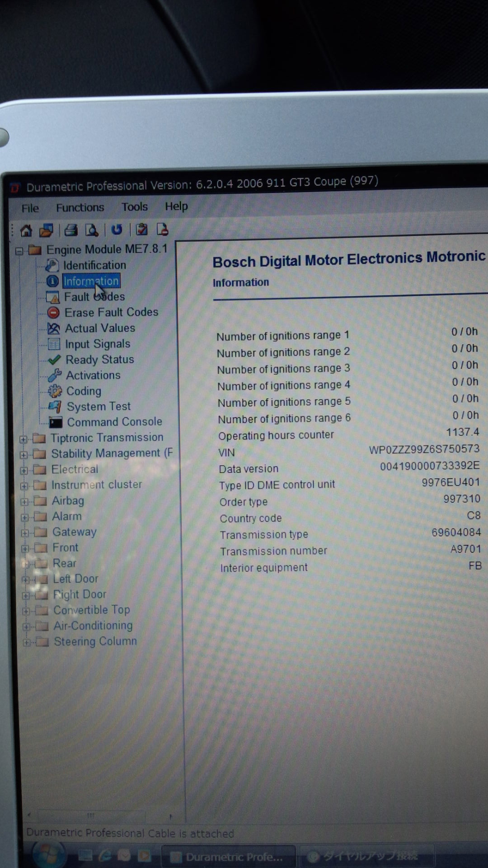
Task: Click the document delete toolbar icon
Action: pos(162,229)
